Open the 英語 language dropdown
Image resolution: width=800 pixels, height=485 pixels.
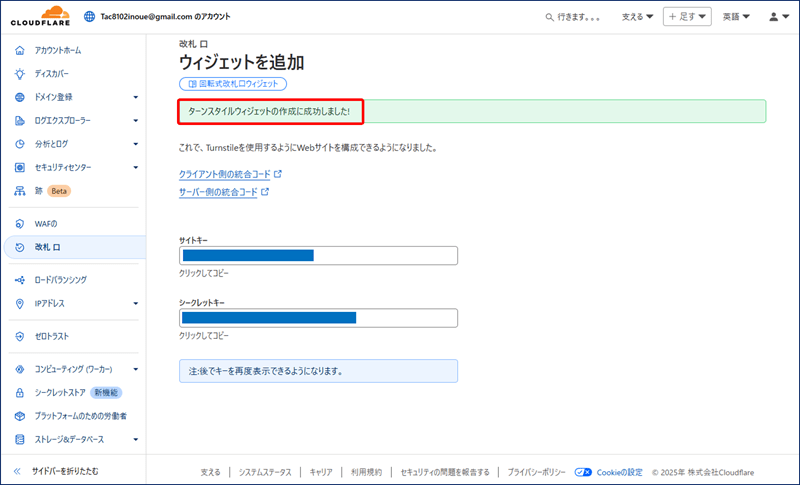736,17
